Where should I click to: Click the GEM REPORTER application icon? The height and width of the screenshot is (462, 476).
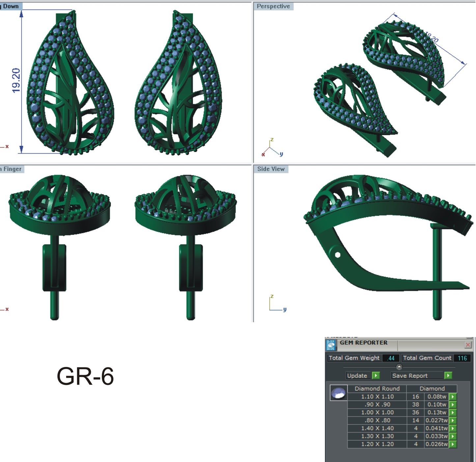[330, 345]
